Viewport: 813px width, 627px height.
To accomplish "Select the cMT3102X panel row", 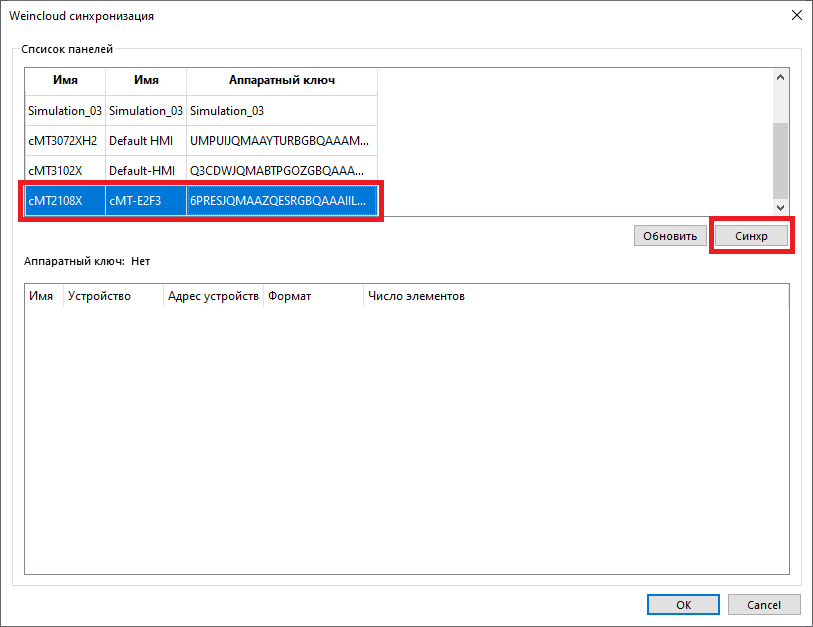I will (64, 170).
